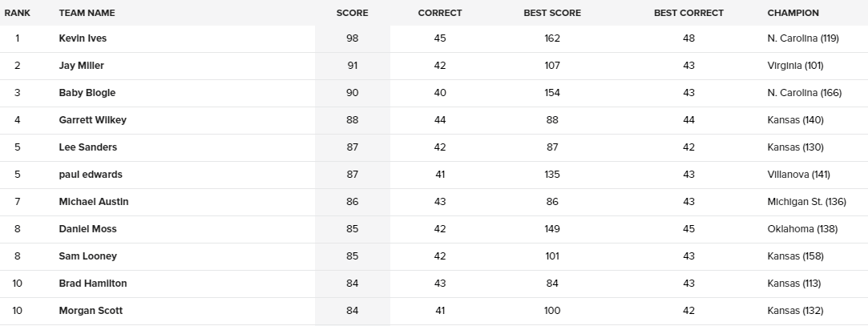The image size is (868, 326).
Task: Open Garrett Wilkey team entry
Action: 92,119
